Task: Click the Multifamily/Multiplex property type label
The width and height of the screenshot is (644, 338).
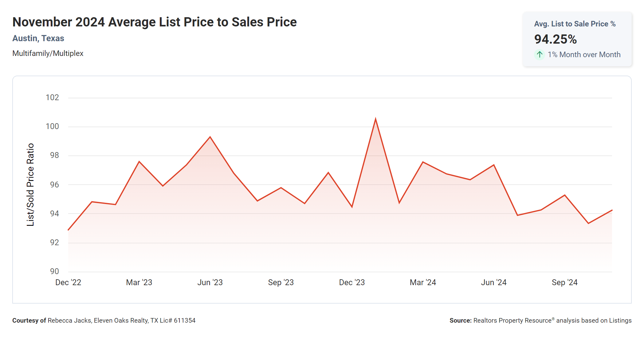Action: [x=48, y=53]
